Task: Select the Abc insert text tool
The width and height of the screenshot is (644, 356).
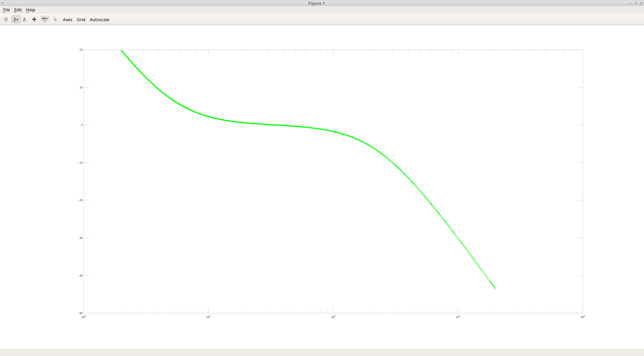Action: click(x=45, y=19)
